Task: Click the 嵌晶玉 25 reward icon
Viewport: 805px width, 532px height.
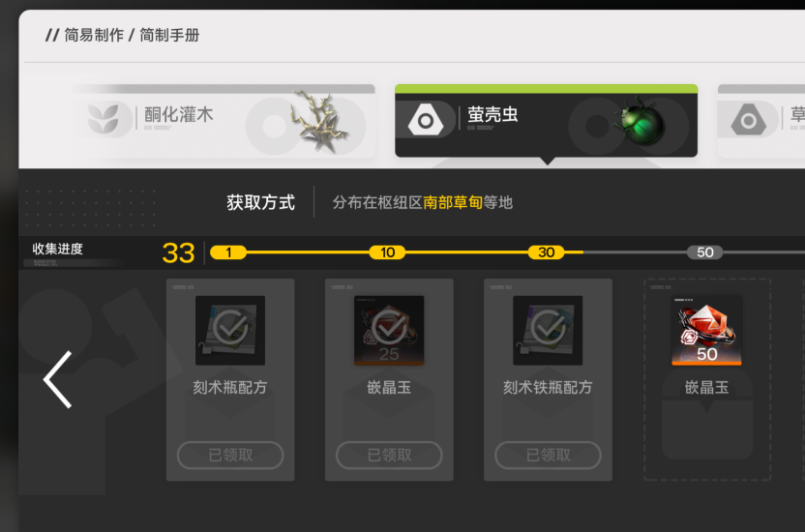Action: [x=389, y=331]
